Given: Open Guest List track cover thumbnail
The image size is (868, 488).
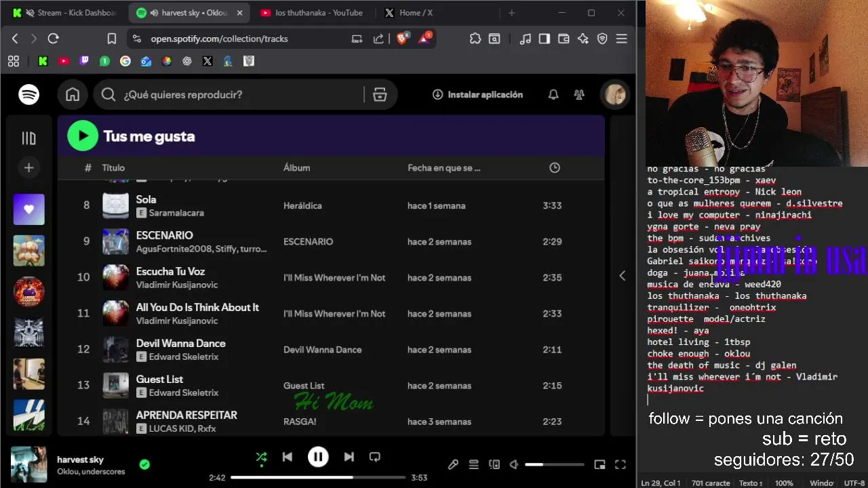Looking at the screenshot, I should click(115, 386).
